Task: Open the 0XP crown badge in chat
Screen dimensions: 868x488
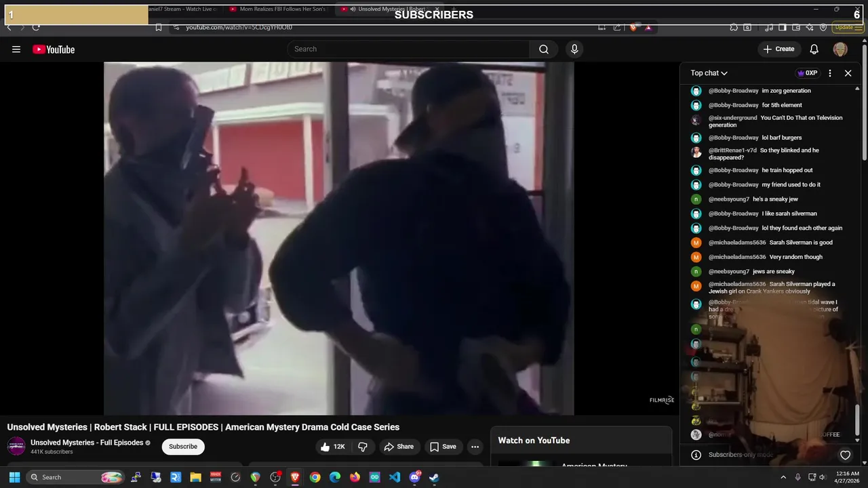Action: [807, 73]
